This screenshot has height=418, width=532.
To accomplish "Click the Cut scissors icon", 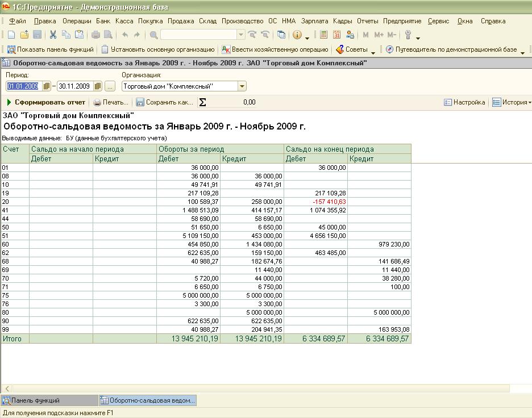I will tap(53, 35).
